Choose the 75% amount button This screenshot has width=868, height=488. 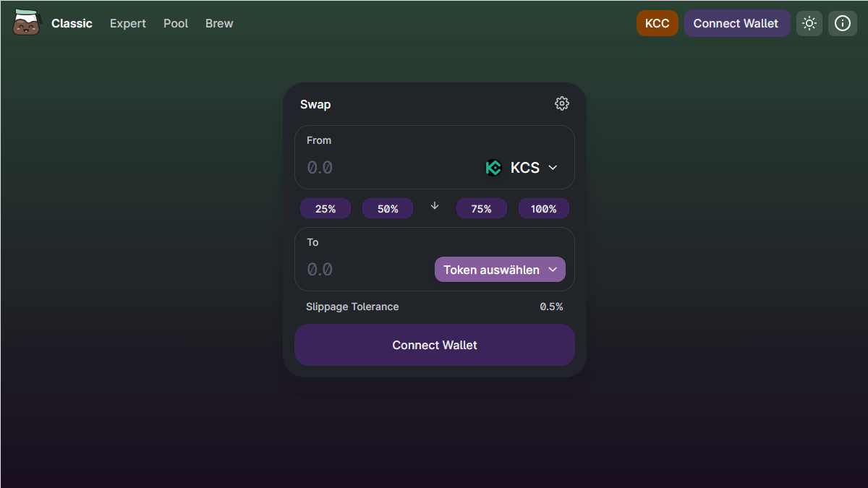click(x=481, y=209)
